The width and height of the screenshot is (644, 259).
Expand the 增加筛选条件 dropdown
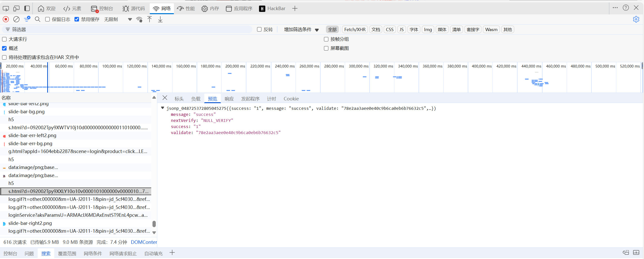[x=301, y=30]
